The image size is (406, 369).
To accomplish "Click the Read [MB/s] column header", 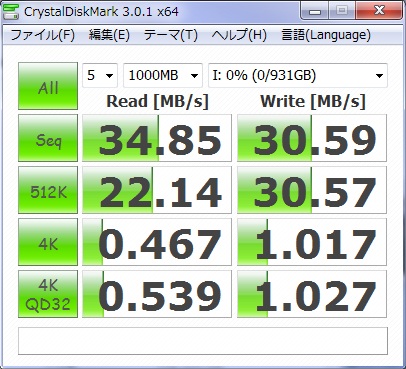I will point(157,101).
